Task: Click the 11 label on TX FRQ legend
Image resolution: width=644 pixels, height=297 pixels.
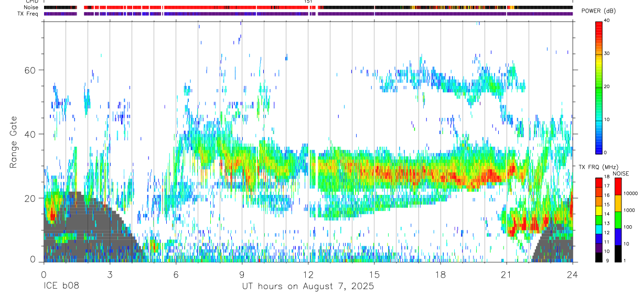Action: [x=607, y=242]
